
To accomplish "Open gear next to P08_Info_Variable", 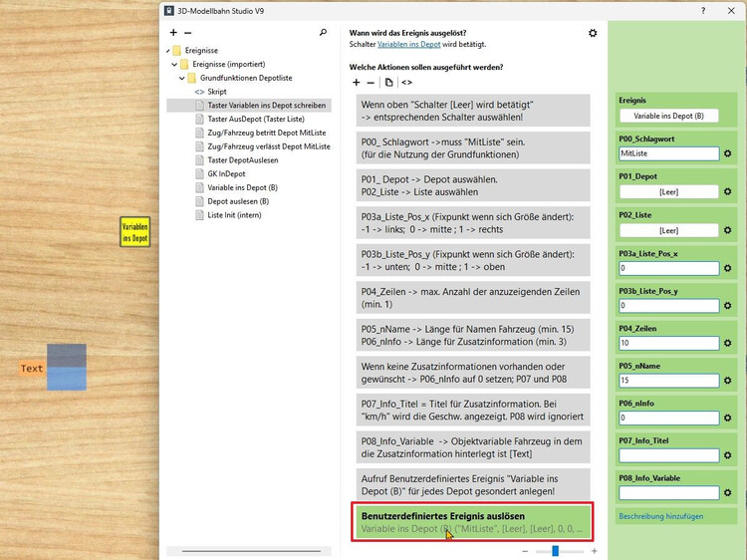I will click(727, 493).
